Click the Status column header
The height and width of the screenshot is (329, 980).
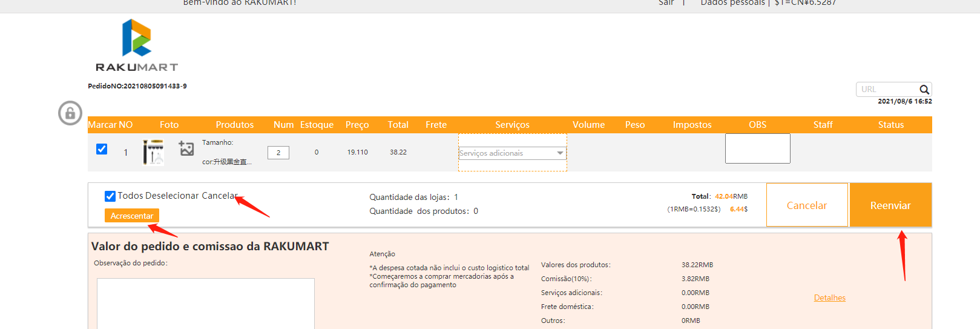click(x=891, y=125)
